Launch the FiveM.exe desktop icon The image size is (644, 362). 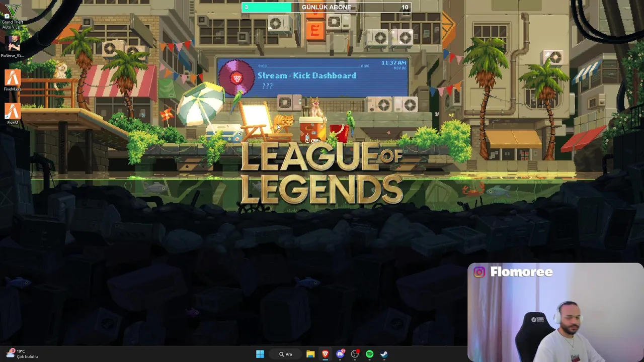tap(13, 80)
